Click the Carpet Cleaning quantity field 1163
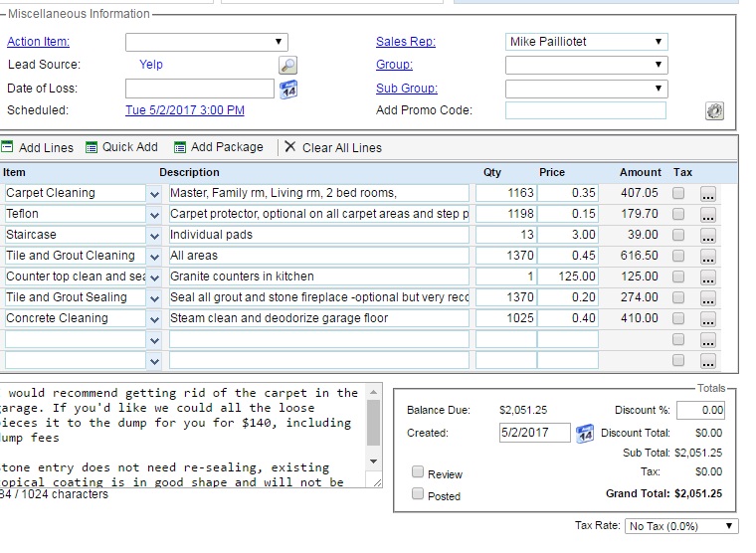 (x=505, y=193)
